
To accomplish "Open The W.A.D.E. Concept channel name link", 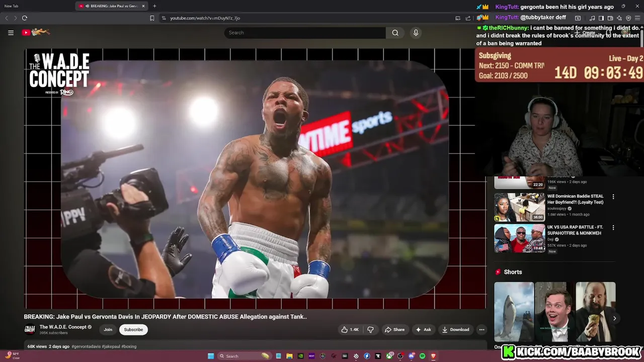I will point(63,327).
